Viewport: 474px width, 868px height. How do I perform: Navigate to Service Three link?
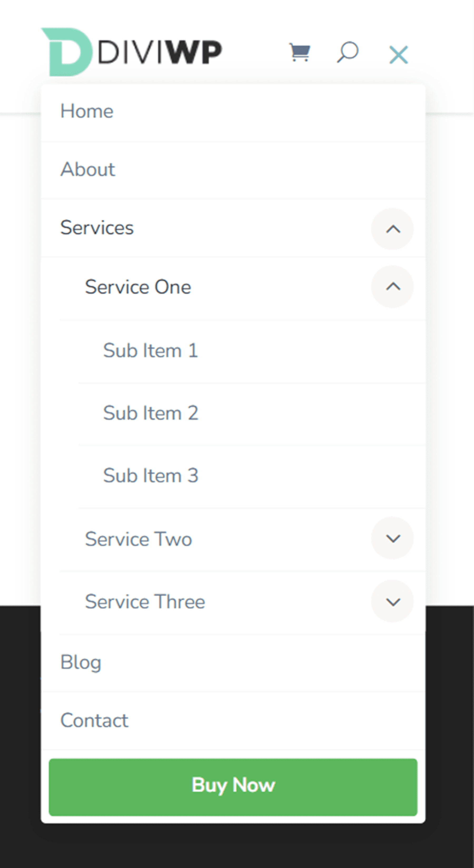click(145, 602)
